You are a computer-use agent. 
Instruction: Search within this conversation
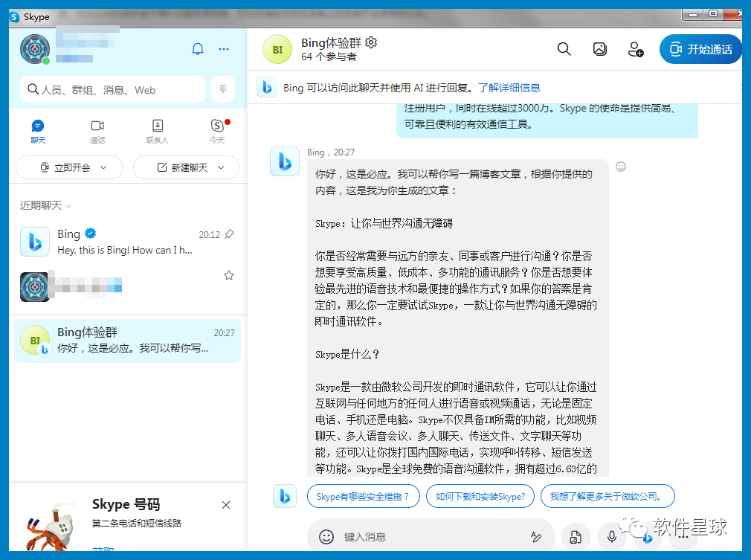click(564, 49)
